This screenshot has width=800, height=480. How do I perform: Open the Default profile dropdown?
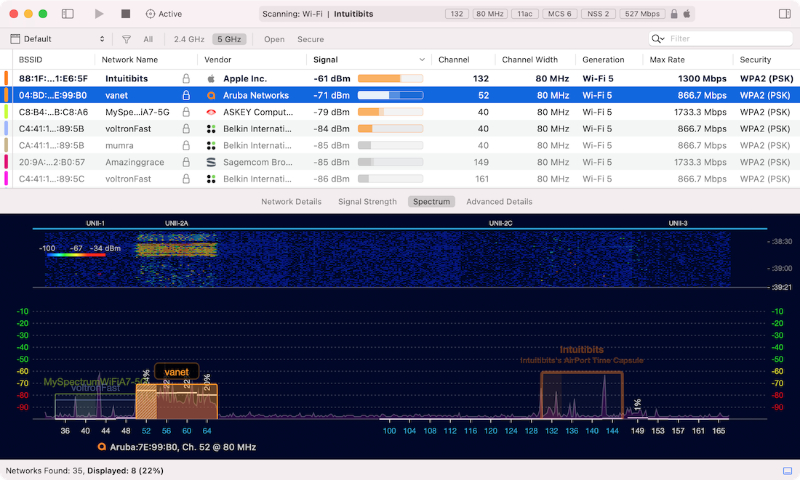(57, 39)
